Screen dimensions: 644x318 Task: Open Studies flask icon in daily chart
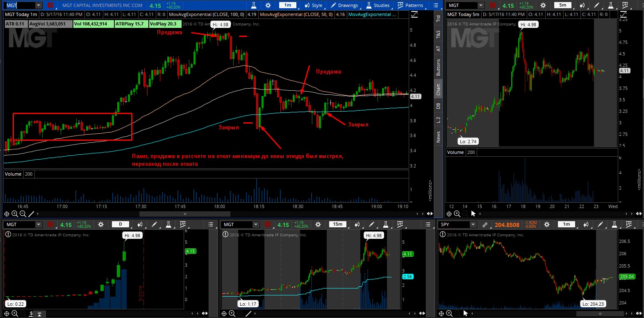[x=168, y=224]
